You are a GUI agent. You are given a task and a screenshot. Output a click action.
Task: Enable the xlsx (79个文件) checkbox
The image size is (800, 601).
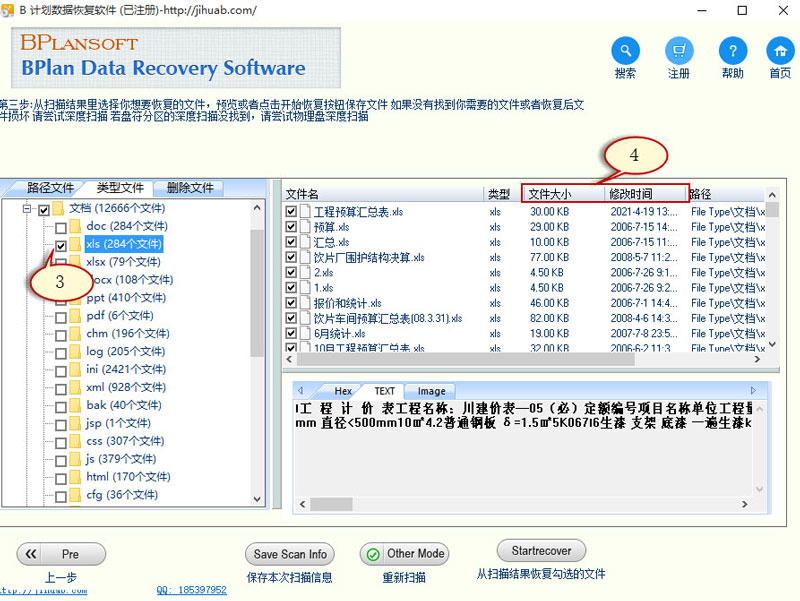coord(61,263)
